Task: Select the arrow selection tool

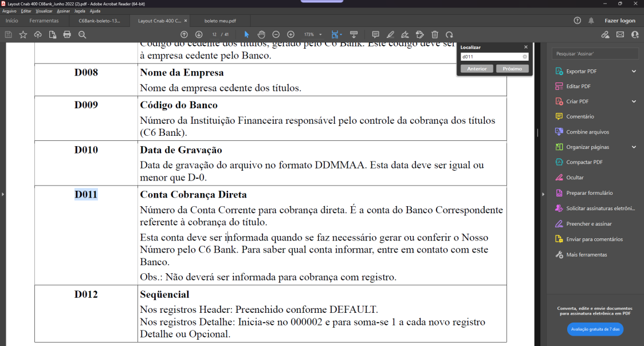Action: 246,34
